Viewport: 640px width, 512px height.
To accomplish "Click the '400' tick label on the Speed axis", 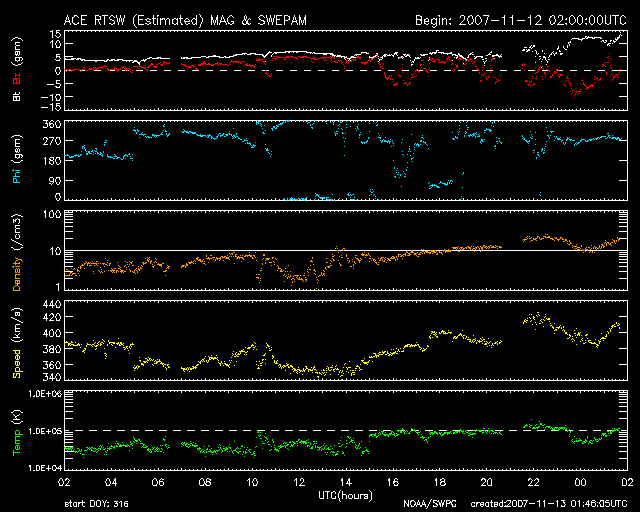I will 52,333.
